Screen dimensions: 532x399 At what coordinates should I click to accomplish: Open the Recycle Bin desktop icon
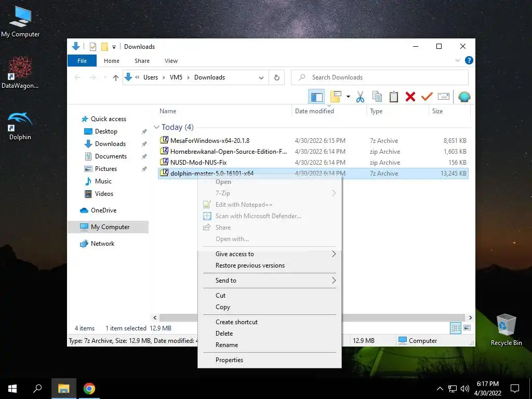[x=506, y=330]
